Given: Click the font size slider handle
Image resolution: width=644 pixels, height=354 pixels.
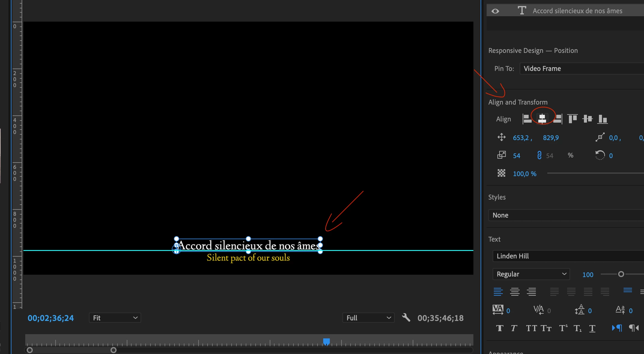Looking at the screenshot, I should pos(621,274).
